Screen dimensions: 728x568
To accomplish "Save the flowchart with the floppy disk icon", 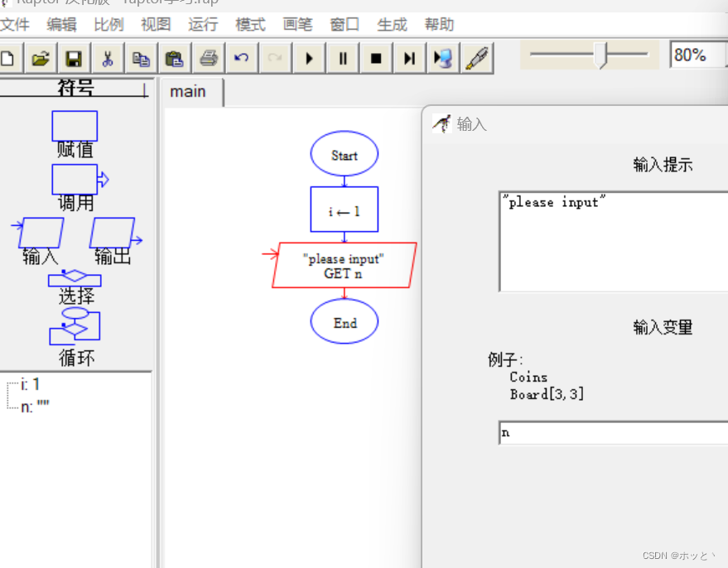I will 75,59.
